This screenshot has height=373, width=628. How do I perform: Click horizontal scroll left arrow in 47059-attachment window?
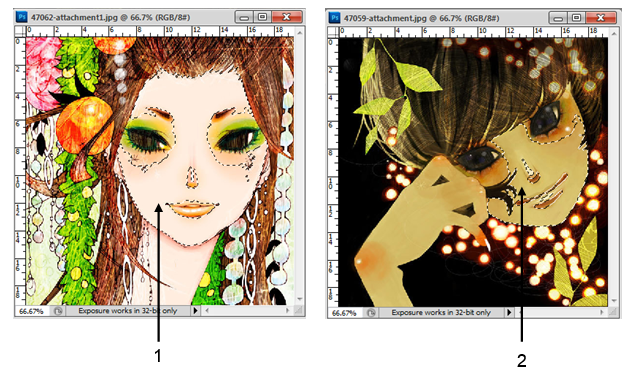pyautogui.click(x=520, y=312)
